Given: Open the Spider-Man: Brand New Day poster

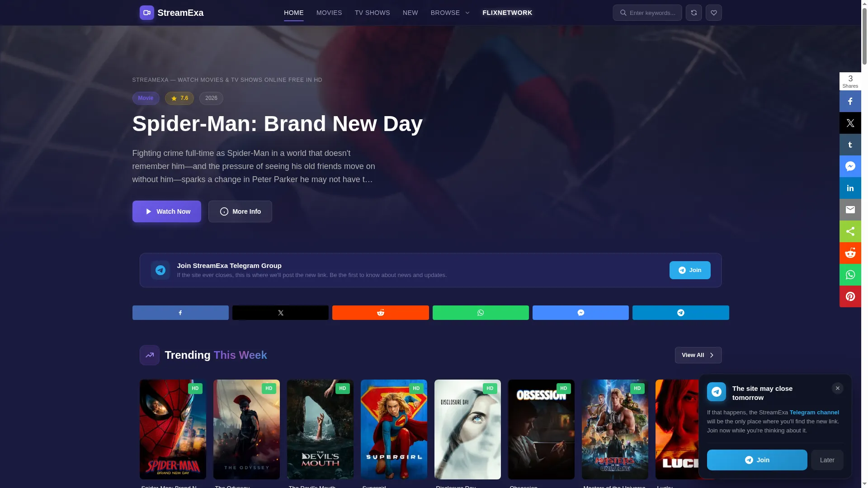Looking at the screenshot, I should [173, 429].
